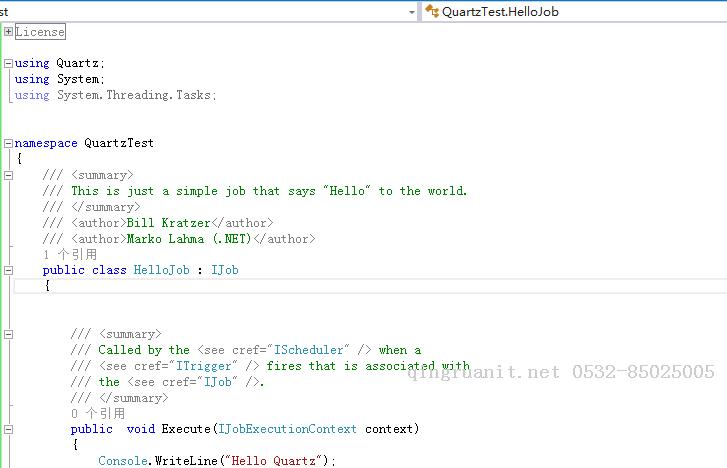Click the IJob cref in the comment
727x468 pixels.
(x=217, y=382)
